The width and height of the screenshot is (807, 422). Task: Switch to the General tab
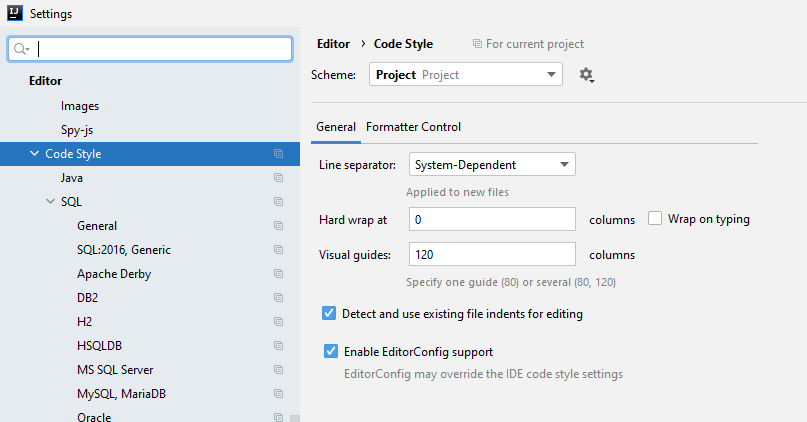pyautogui.click(x=336, y=127)
